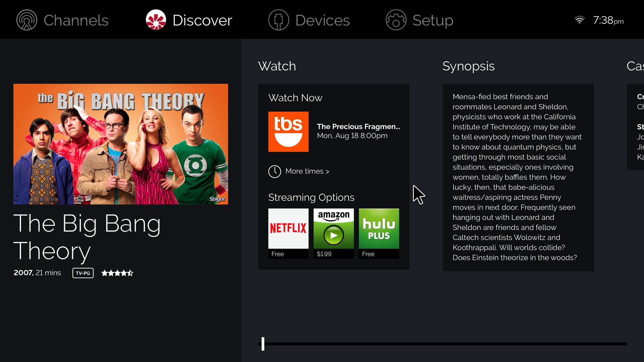
Task: Open the Netflix streaming option
Action: pos(288,233)
